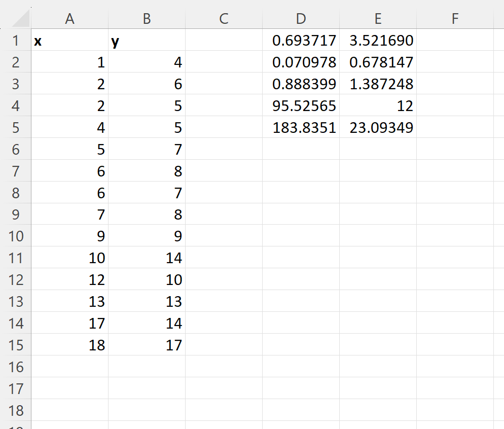
Task: Select row 10 header
Action: (15, 236)
